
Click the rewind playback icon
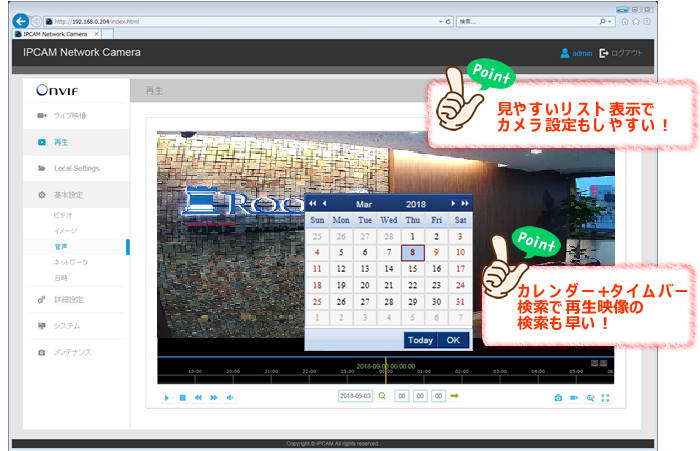[x=198, y=397]
